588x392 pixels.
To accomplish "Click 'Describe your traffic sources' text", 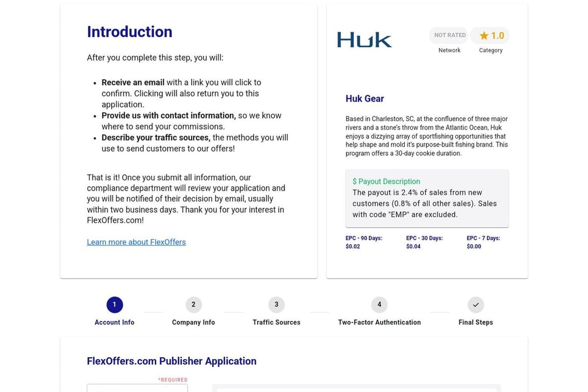I will pyautogui.click(x=156, y=138).
